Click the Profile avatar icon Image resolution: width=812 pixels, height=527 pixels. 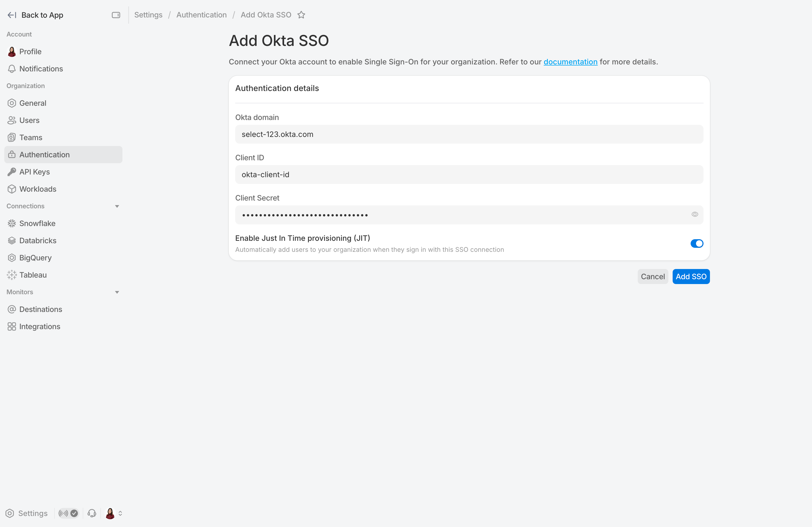[x=12, y=52]
